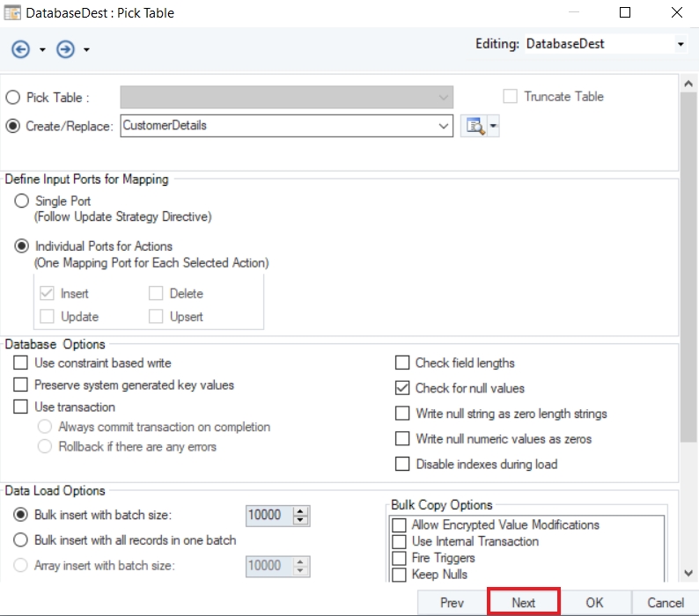699x616 pixels.
Task: Click the table preview magnifier icon
Action: [473, 126]
